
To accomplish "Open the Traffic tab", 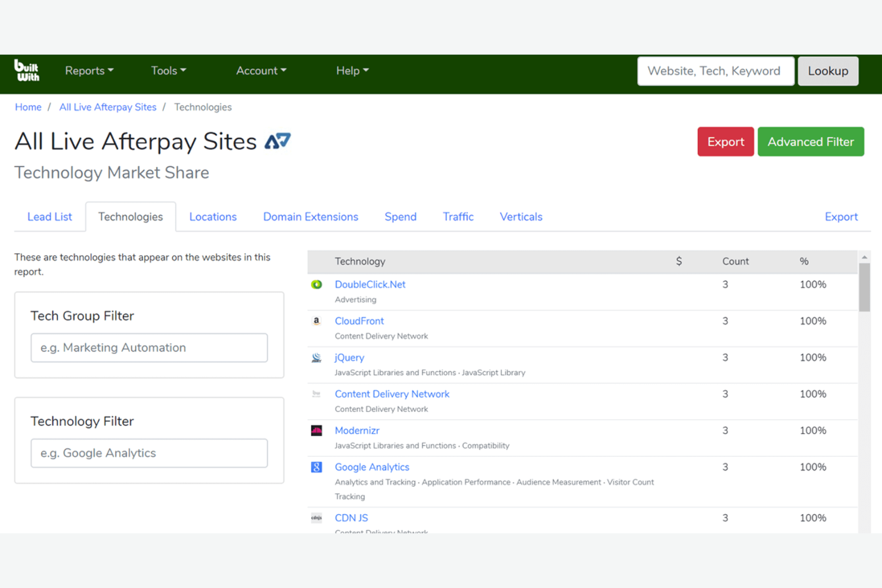I will 458,216.
